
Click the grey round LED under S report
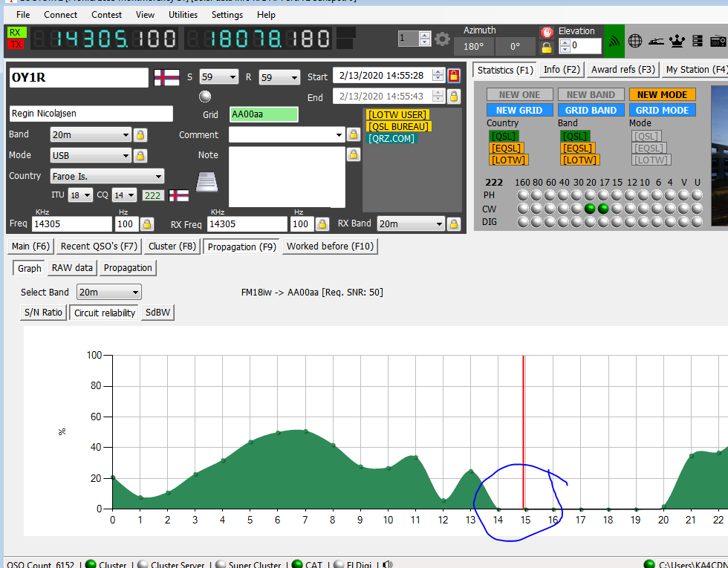pos(205,96)
